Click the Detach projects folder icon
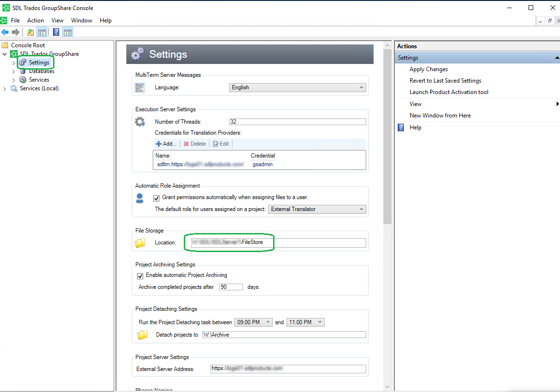The height and width of the screenshot is (392, 560). click(142, 335)
